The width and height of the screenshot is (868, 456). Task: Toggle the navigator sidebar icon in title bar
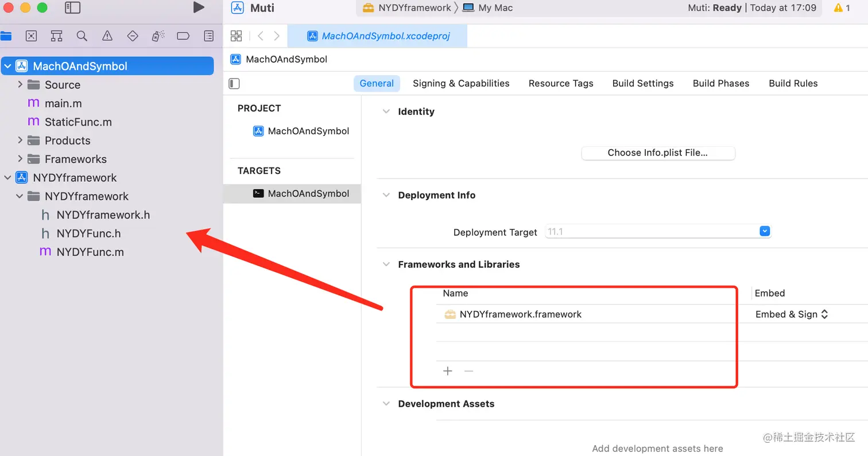pos(72,7)
